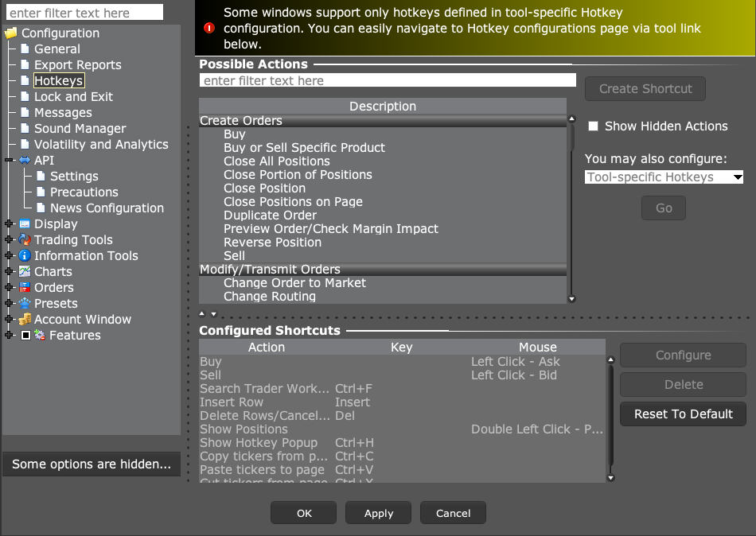Expand the Display tree node
Viewport: 756px width, 536px height.
(9, 223)
